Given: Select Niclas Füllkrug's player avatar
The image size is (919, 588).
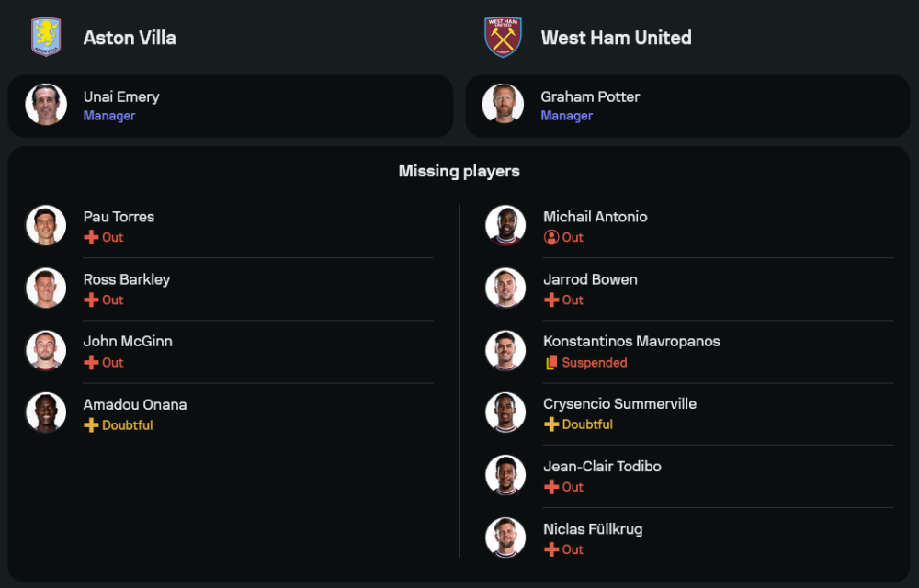Looking at the screenshot, I should point(505,538).
